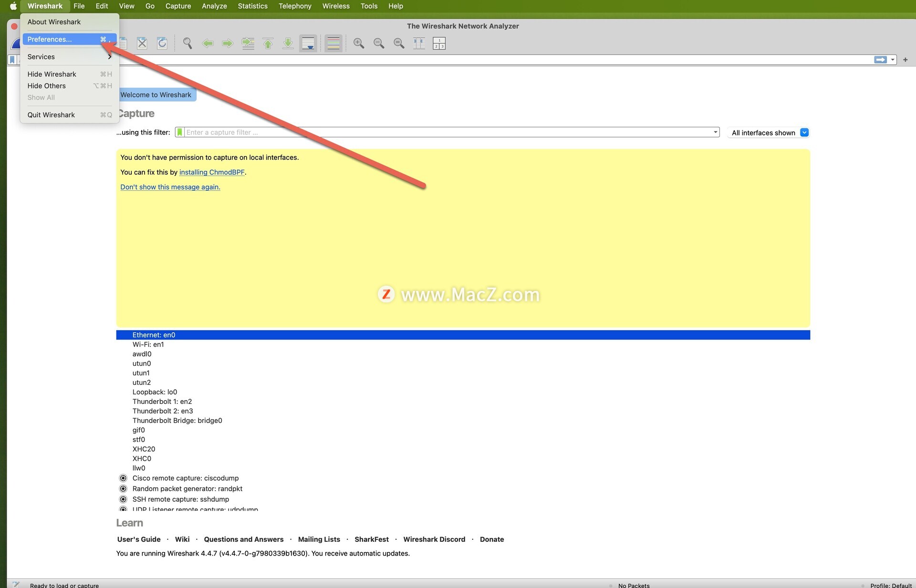916x588 pixels.
Task: Follow the installing ChmodBPF link
Action: tap(212, 172)
